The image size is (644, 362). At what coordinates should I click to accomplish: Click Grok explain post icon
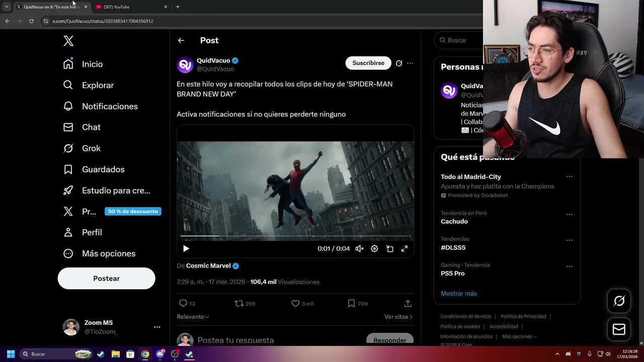pos(399,63)
